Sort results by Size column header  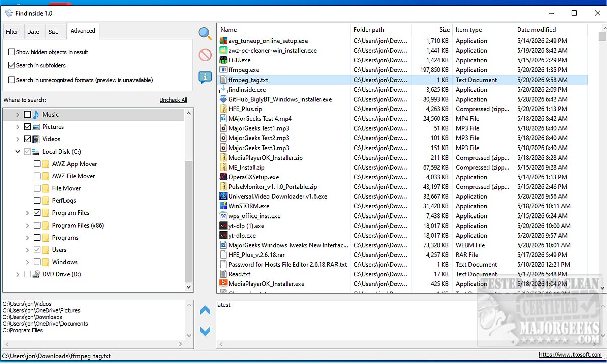click(432, 30)
